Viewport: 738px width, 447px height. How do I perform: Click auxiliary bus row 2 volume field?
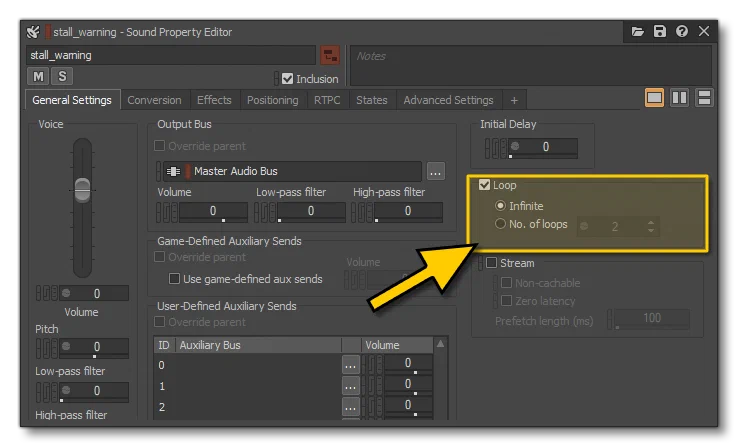(x=408, y=406)
